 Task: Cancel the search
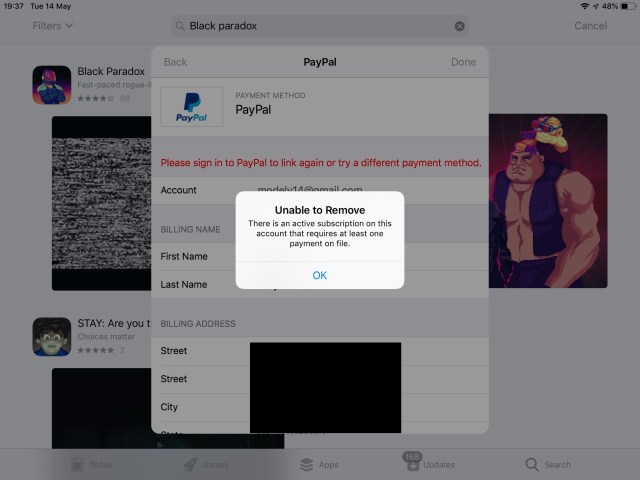click(590, 26)
